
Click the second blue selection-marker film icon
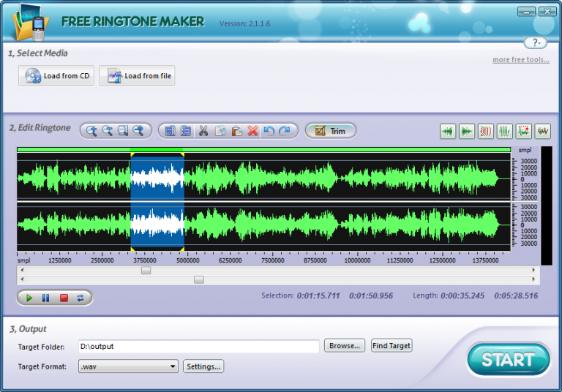(186, 131)
